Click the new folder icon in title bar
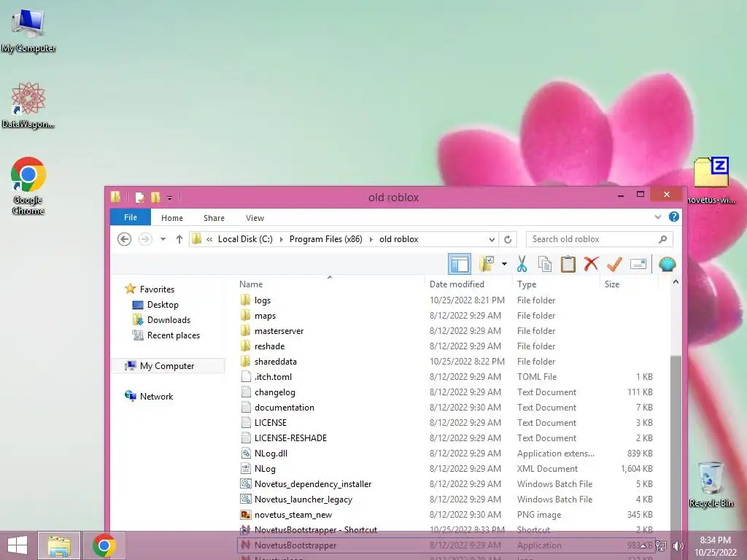Screen dimensions: 747x560 tap(155, 197)
